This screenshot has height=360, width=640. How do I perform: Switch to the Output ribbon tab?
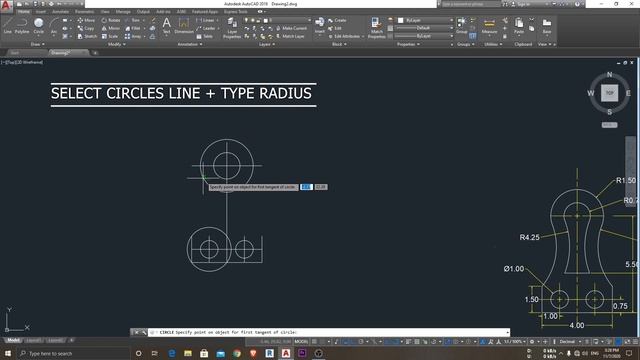tap(143, 11)
